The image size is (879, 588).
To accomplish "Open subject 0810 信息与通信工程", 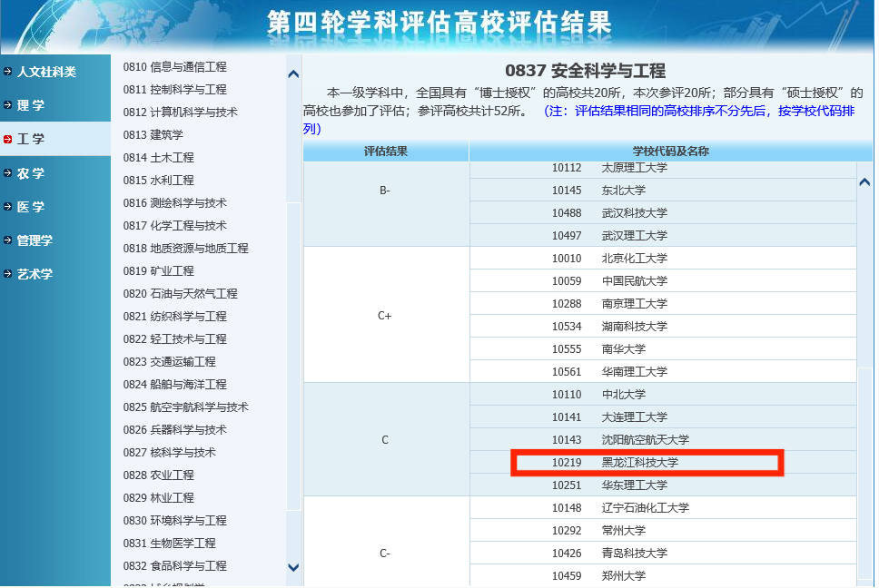I will (174, 67).
